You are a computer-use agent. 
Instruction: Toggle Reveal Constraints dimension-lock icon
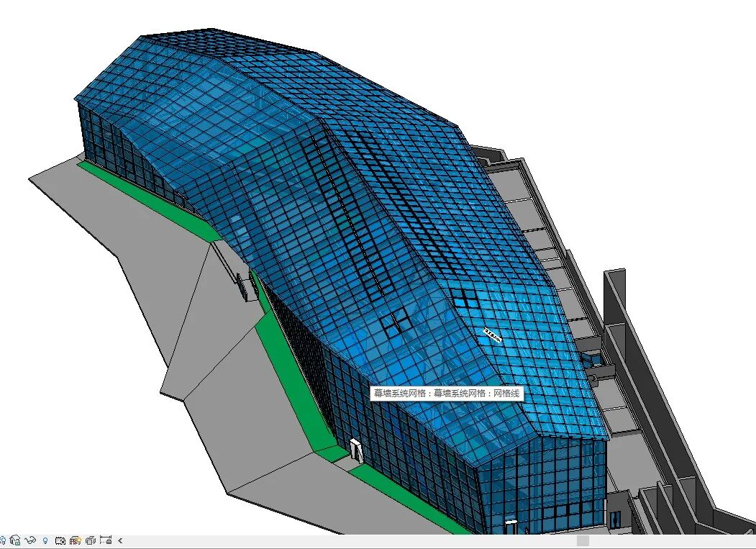point(106,540)
